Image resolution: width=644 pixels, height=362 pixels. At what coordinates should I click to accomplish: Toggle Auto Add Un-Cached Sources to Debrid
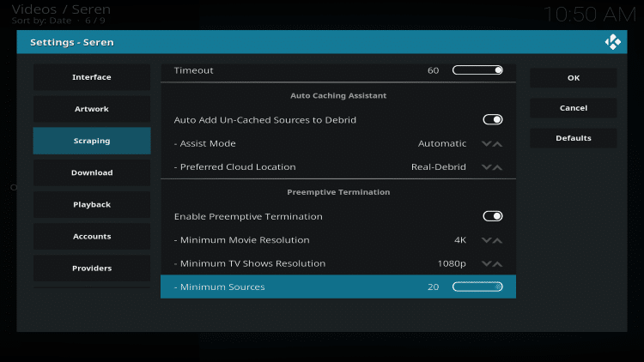(493, 119)
